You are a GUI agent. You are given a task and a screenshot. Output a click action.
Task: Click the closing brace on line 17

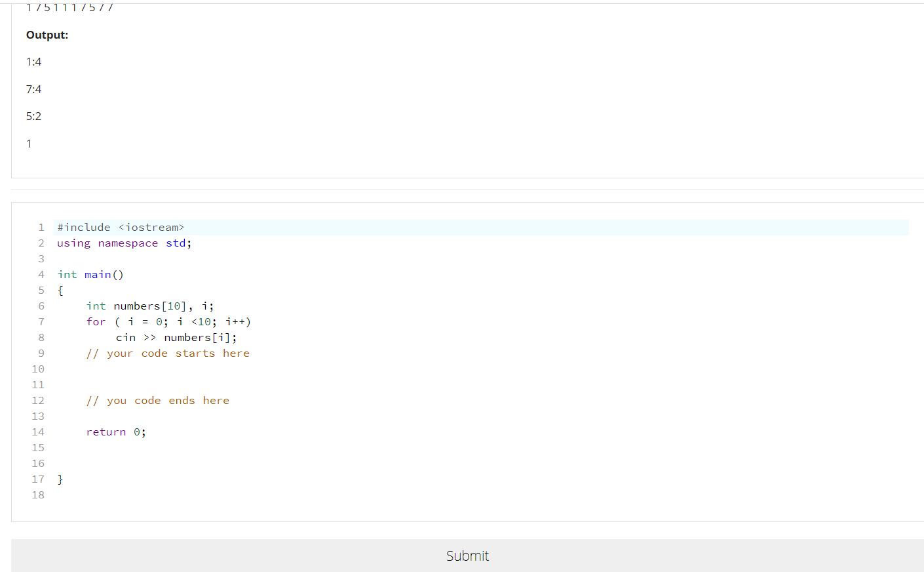(x=60, y=479)
